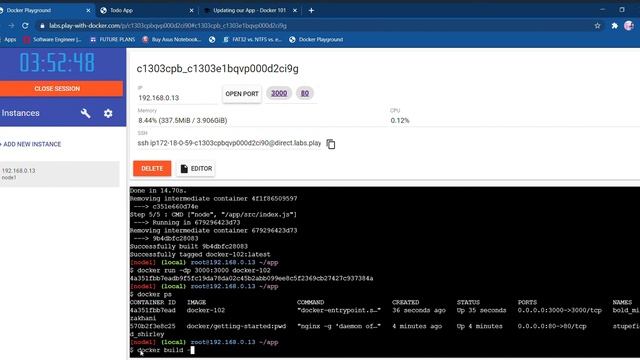Viewport: 640px width, 360px height.
Task: Click the SSH command text field
Action: coord(229,143)
